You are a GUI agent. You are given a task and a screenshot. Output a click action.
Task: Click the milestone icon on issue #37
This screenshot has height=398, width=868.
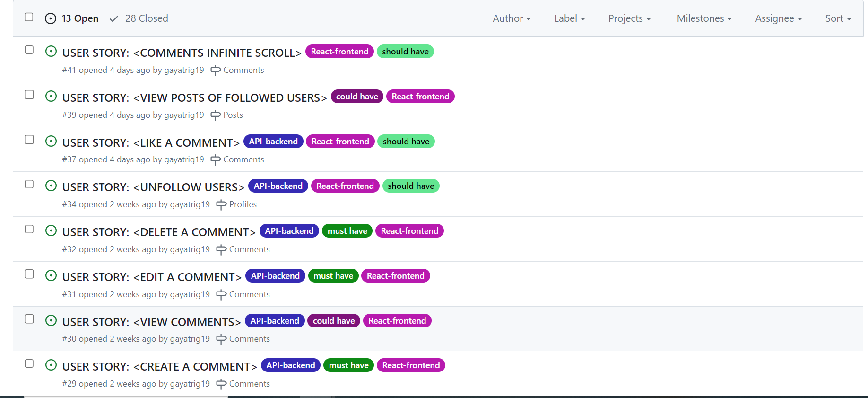(216, 160)
